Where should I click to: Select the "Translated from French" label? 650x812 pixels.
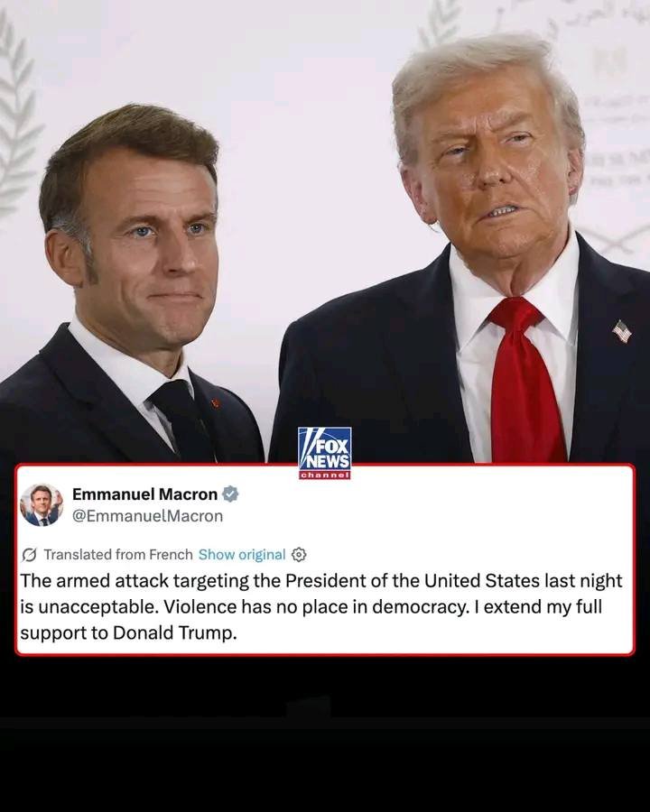point(118,555)
